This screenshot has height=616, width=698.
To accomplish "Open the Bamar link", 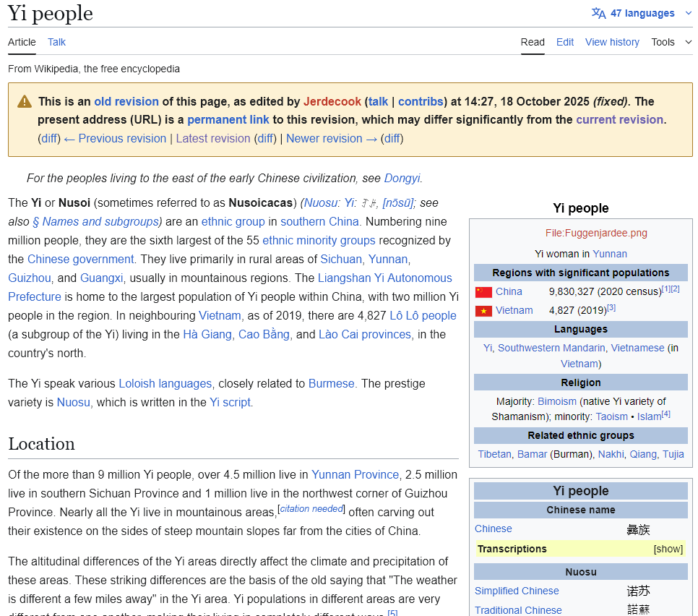I will (532, 454).
